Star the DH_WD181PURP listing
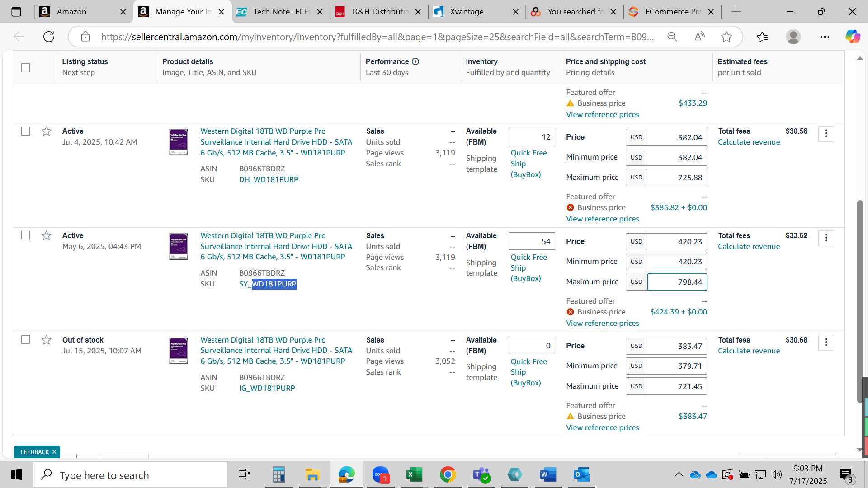The image size is (868, 488). [x=46, y=131]
